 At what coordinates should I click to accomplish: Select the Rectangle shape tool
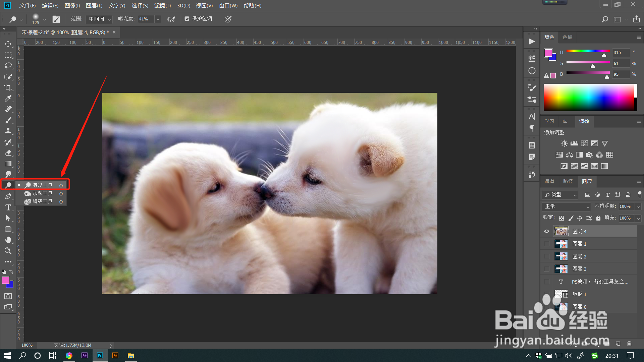click(8, 229)
